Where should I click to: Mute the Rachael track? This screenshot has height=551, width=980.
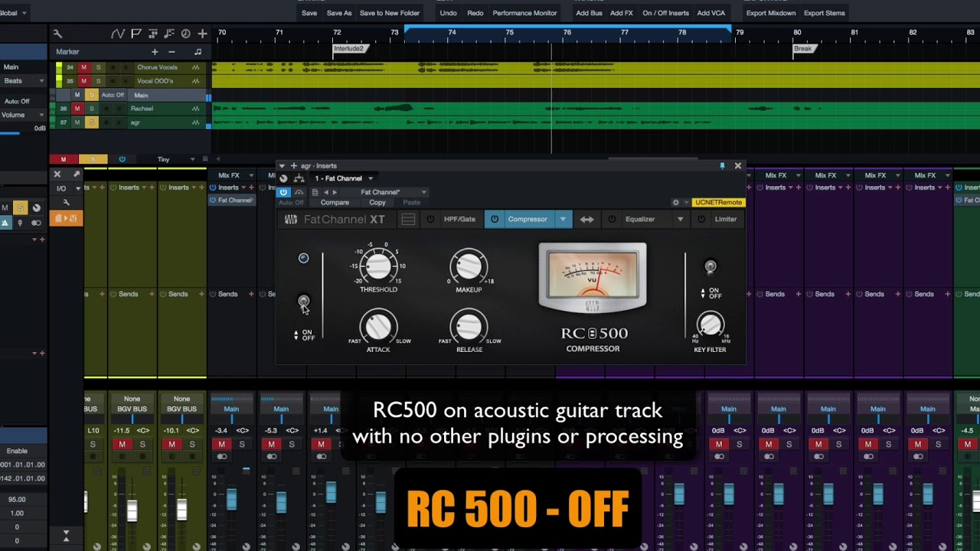point(77,109)
